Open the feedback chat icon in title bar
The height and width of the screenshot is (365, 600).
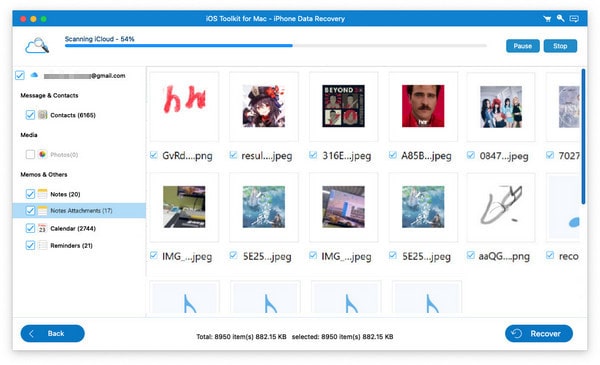pyautogui.click(x=574, y=19)
